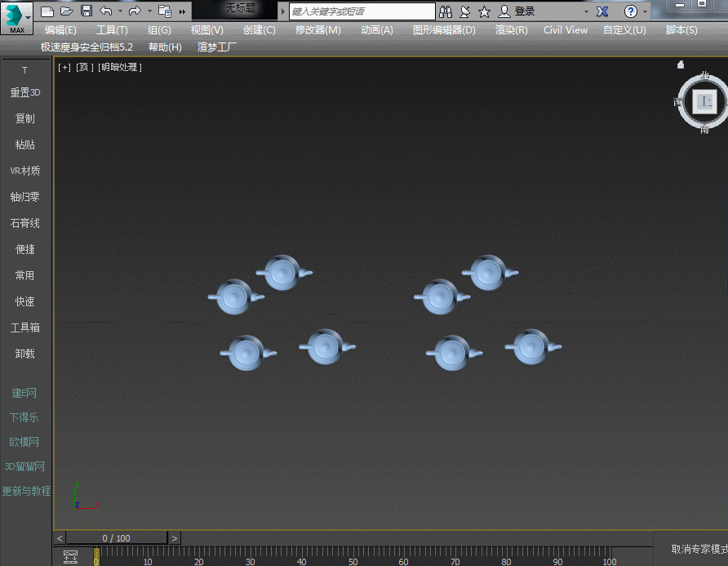Click the 0 / 100 time slider
Screen dimensions: 728x566
(x=117, y=538)
